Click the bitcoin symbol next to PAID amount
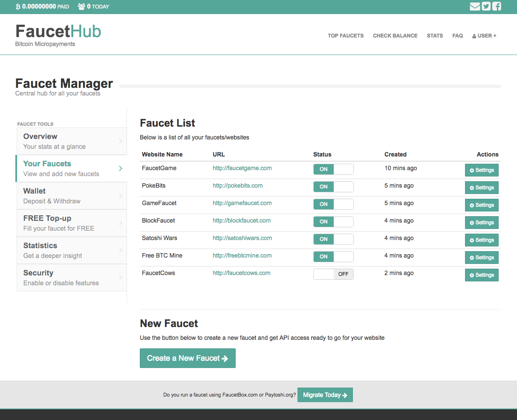The image size is (517, 420). point(18,6)
